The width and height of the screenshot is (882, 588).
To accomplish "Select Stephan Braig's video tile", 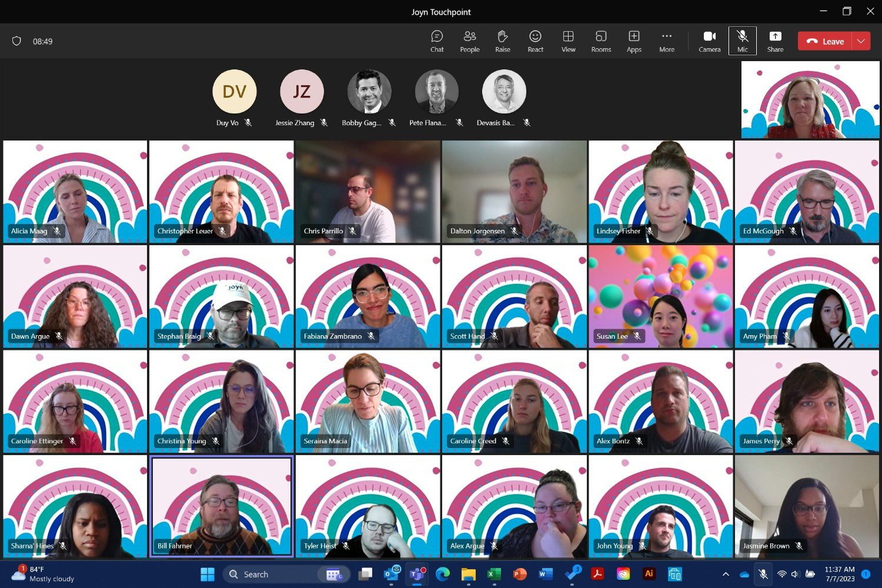I will click(221, 296).
